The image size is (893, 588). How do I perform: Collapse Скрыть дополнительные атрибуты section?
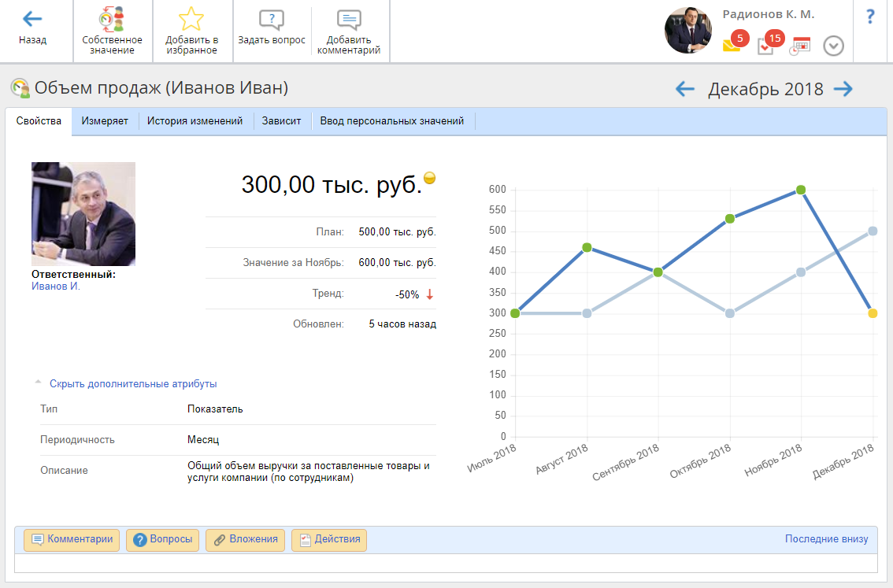[x=132, y=384]
